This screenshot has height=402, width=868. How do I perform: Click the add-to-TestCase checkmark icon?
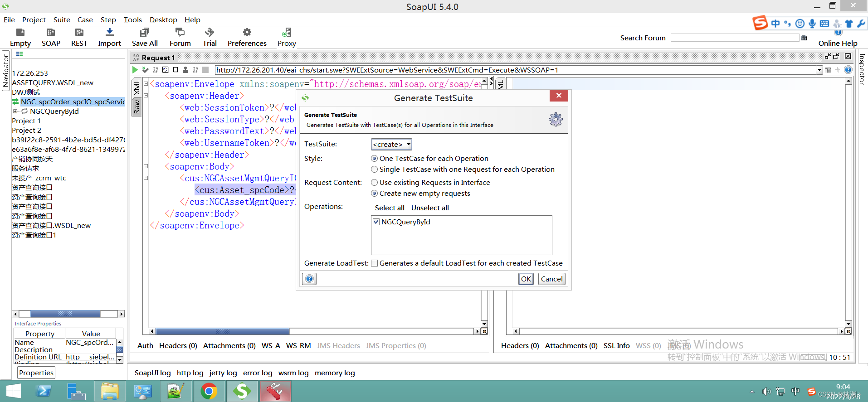pos(145,70)
